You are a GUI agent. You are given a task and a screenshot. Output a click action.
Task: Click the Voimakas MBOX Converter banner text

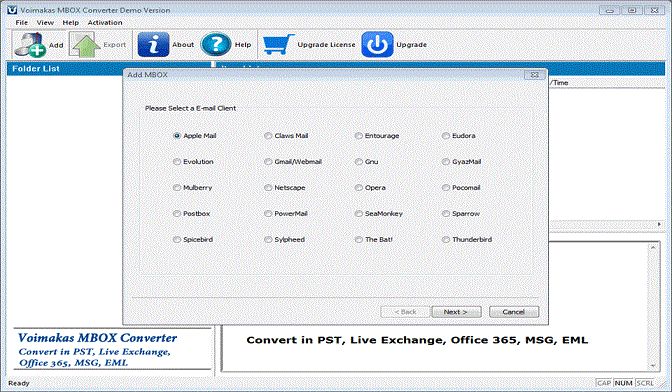pyautogui.click(x=97, y=338)
